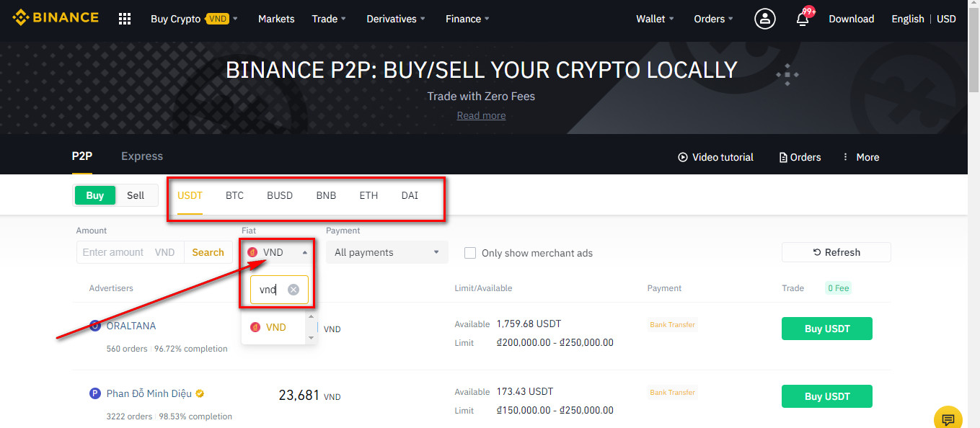Switch to the Express tab
980x428 pixels.
click(142, 156)
